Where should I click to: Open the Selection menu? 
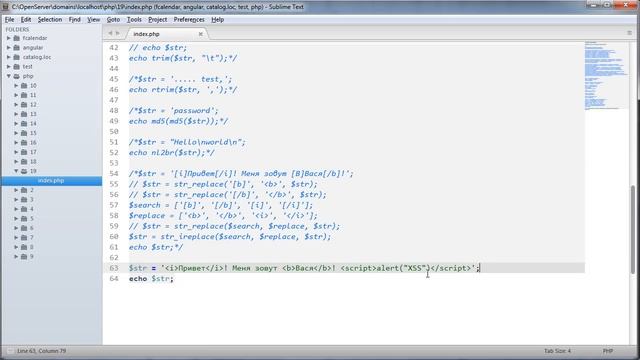50,20
